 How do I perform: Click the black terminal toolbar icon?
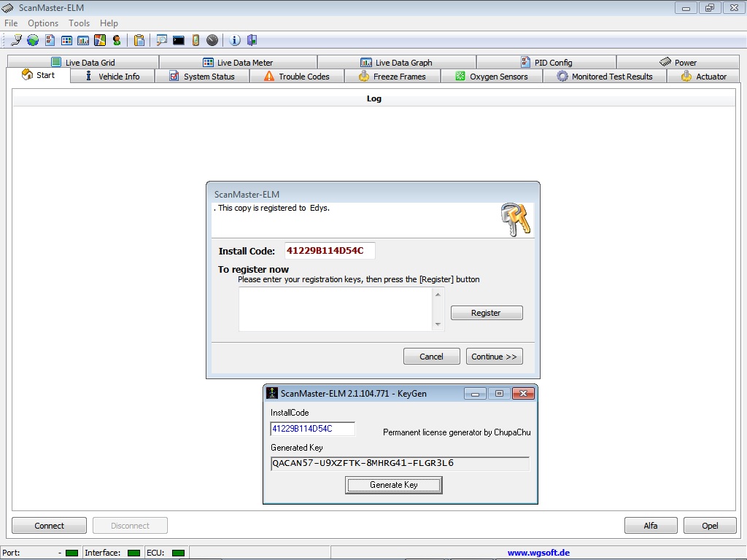point(179,41)
